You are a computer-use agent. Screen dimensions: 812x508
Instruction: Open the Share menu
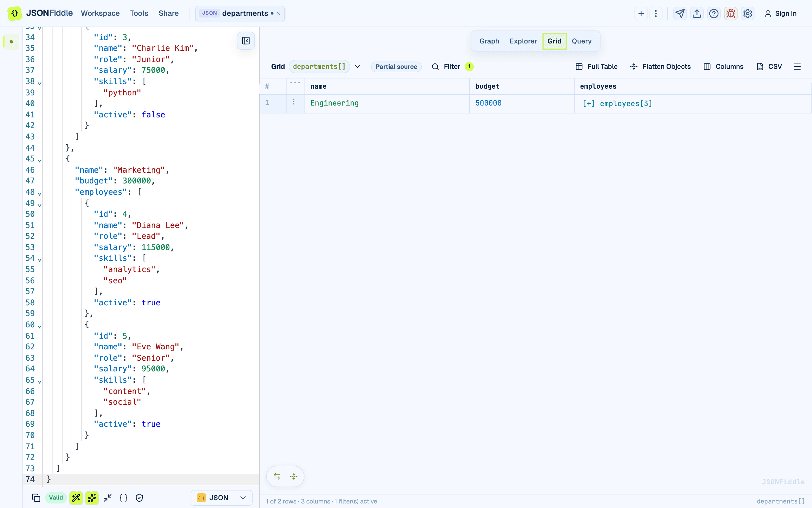[168, 14]
